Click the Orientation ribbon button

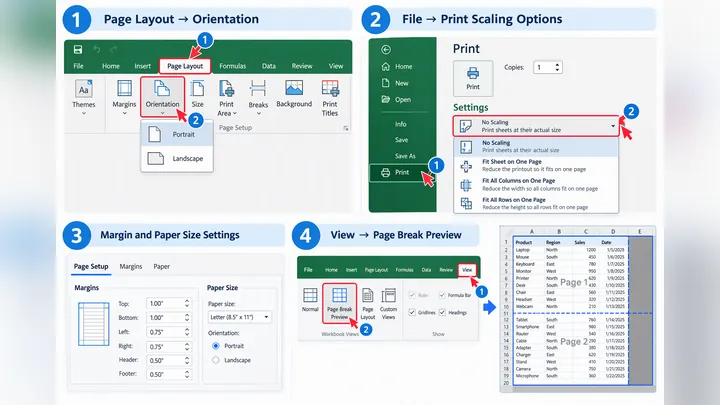[x=163, y=96]
